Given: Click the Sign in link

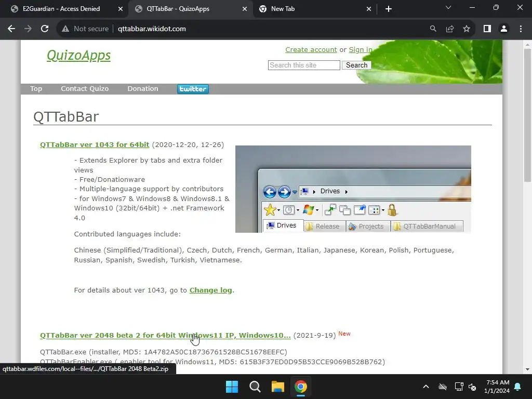Looking at the screenshot, I should (x=361, y=49).
